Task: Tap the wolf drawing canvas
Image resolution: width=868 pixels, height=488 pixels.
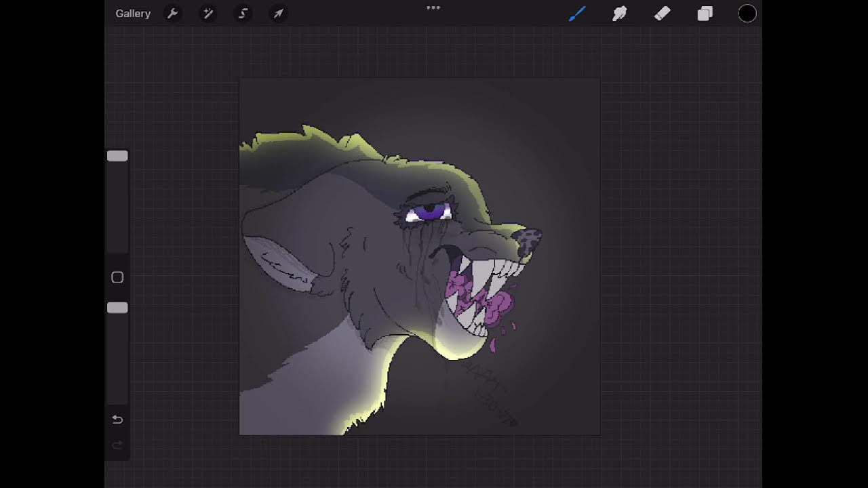Action: 420,257
